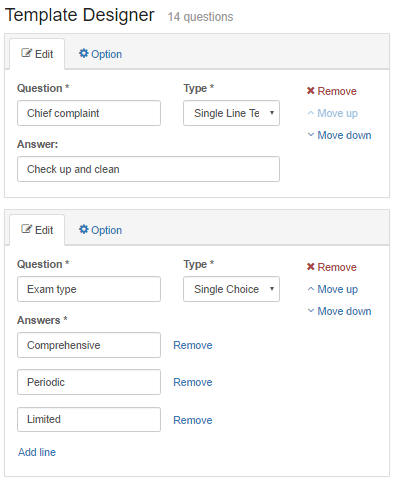
Task: Move Exam type question down
Action: 339,311
